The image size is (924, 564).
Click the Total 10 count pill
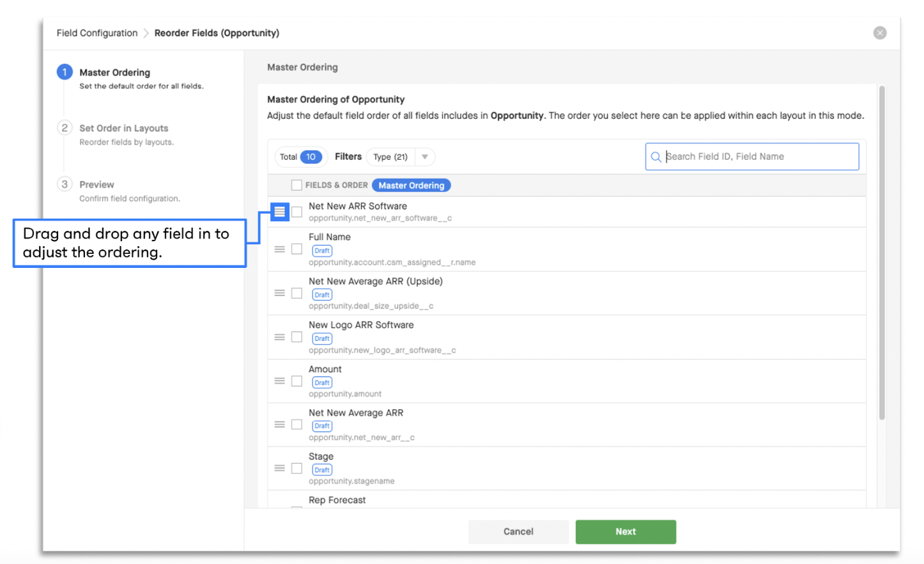301,157
